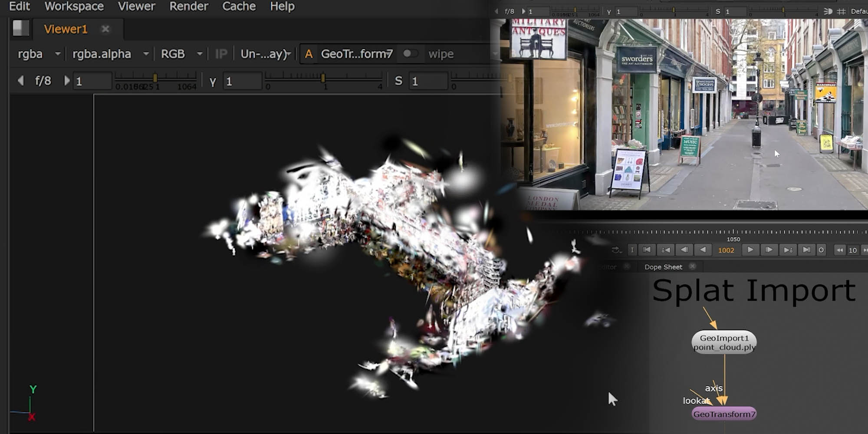
Task: Toggle the timeline O out-point button
Action: [821, 250]
